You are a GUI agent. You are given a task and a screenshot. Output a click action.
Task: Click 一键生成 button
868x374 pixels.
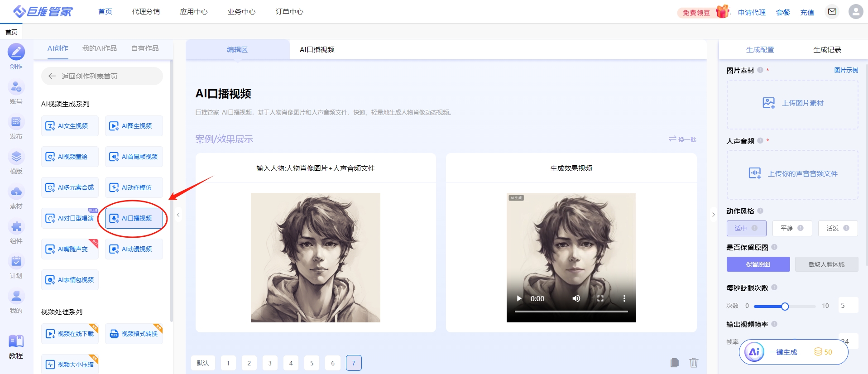click(793, 352)
